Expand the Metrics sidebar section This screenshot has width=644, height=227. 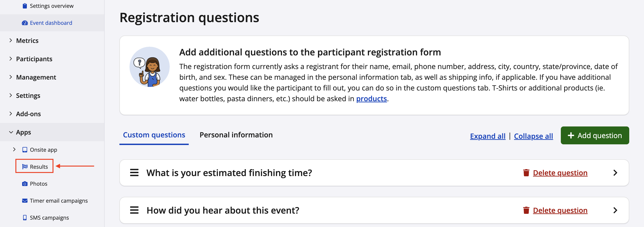coord(11,40)
